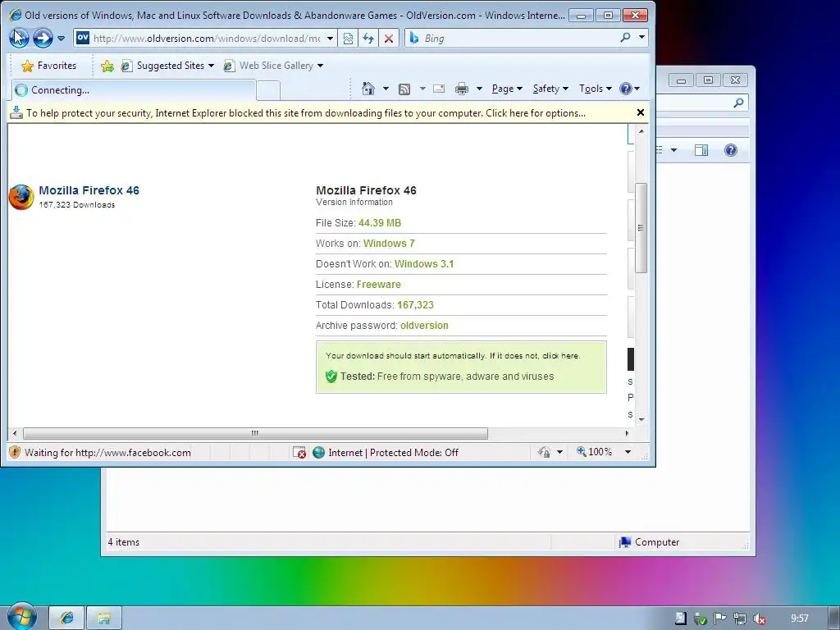Image resolution: width=840 pixels, height=630 pixels.
Task: Open the Favorites center
Action: pyautogui.click(x=48, y=66)
